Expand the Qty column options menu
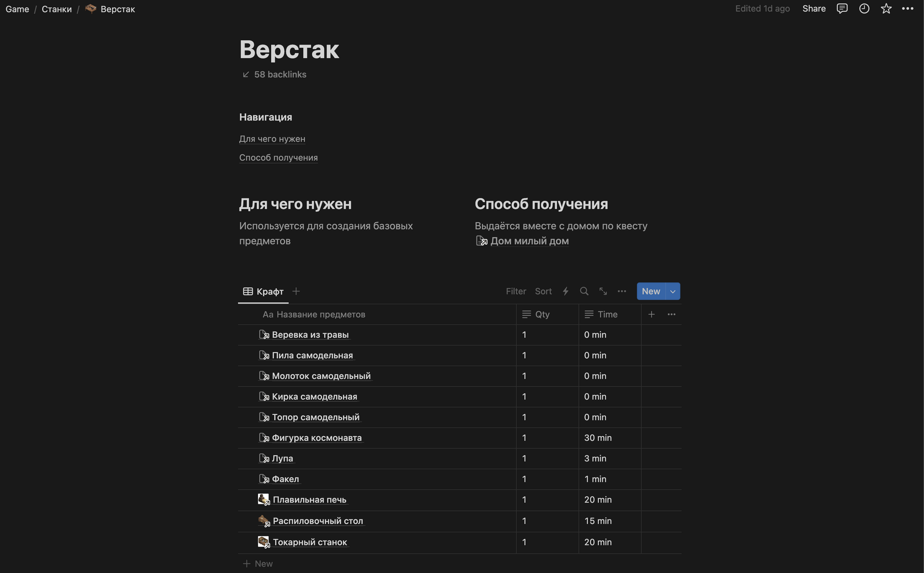Screen dimensions: 924x573 coord(541,314)
